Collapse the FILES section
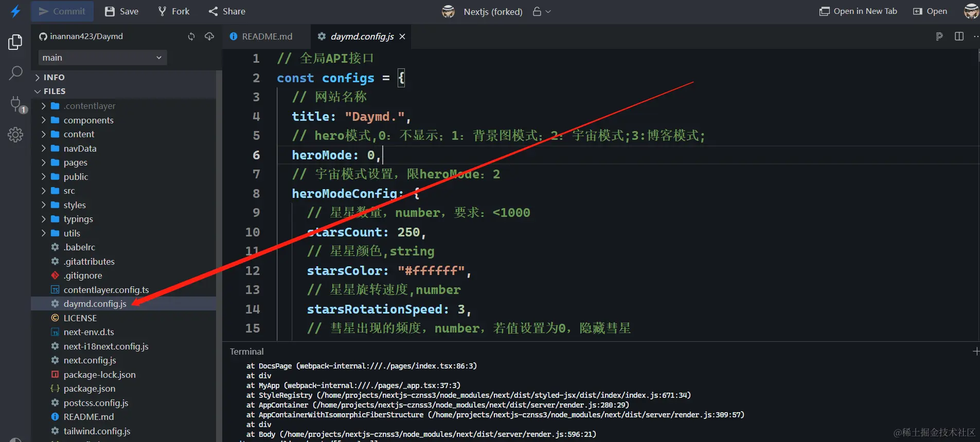 123,91
